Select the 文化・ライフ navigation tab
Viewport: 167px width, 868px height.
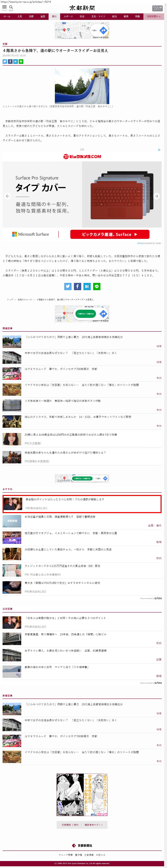point(98,16)
